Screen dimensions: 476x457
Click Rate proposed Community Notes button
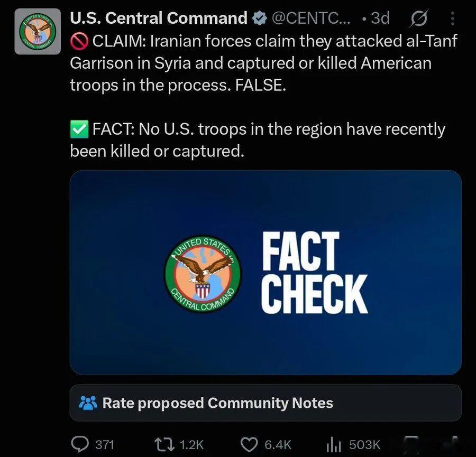[266, 403]
